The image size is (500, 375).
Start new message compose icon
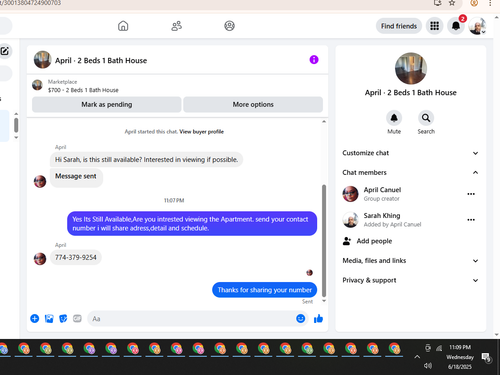click(5, 51)
